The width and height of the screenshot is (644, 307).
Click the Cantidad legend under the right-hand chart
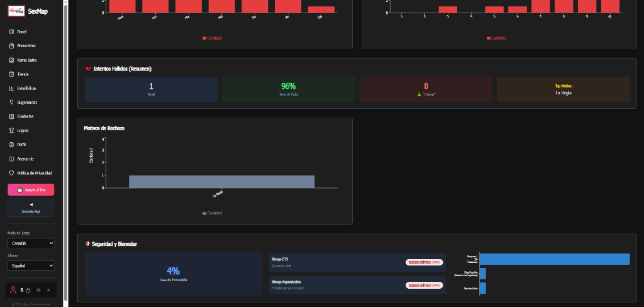[x=497, y=38]
